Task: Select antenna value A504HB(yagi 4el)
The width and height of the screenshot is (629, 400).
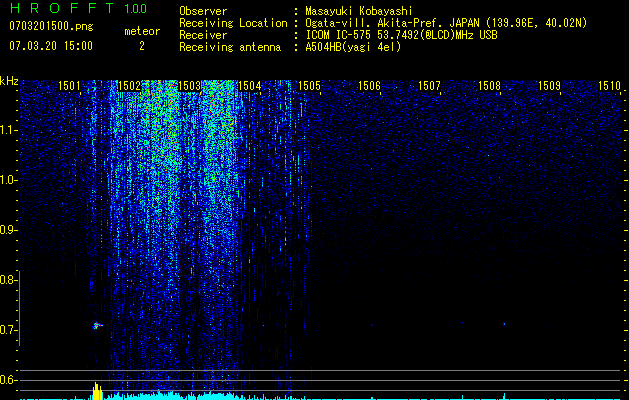Action: (353, 47)
